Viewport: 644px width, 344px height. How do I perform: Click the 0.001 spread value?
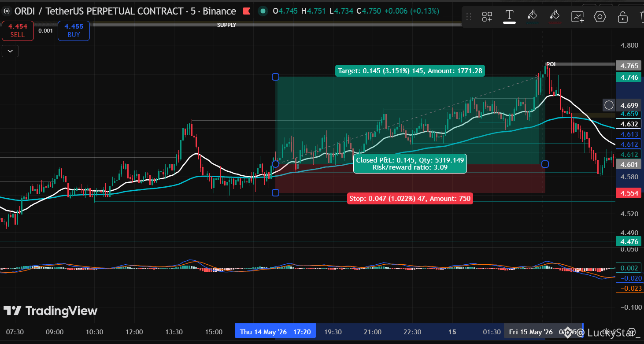[x=45, y=30]
